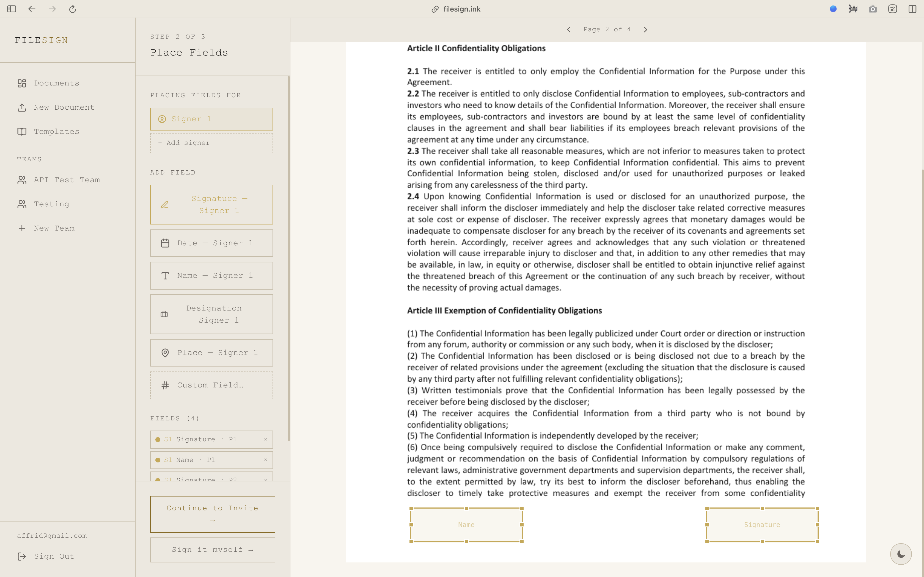Click the Place field location pin icon

coord(165,353)
